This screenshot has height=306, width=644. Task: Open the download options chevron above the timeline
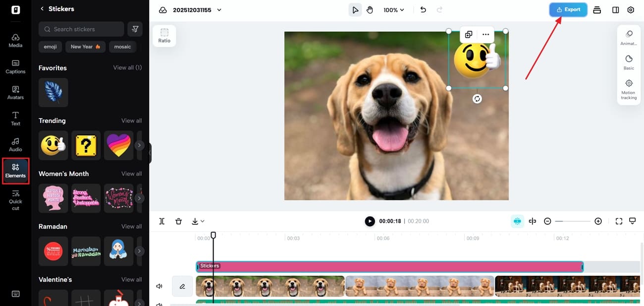coord(202,221)
